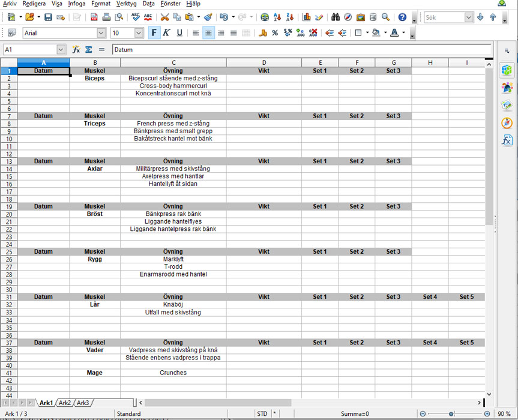The width and height of the screenshot is (518, 420).
Task: Click the Print icon
Action: point(106,17)
